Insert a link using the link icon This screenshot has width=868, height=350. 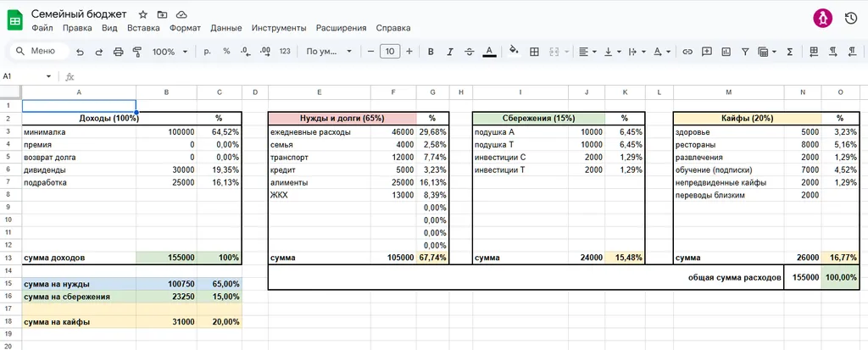tap(687, 52)
